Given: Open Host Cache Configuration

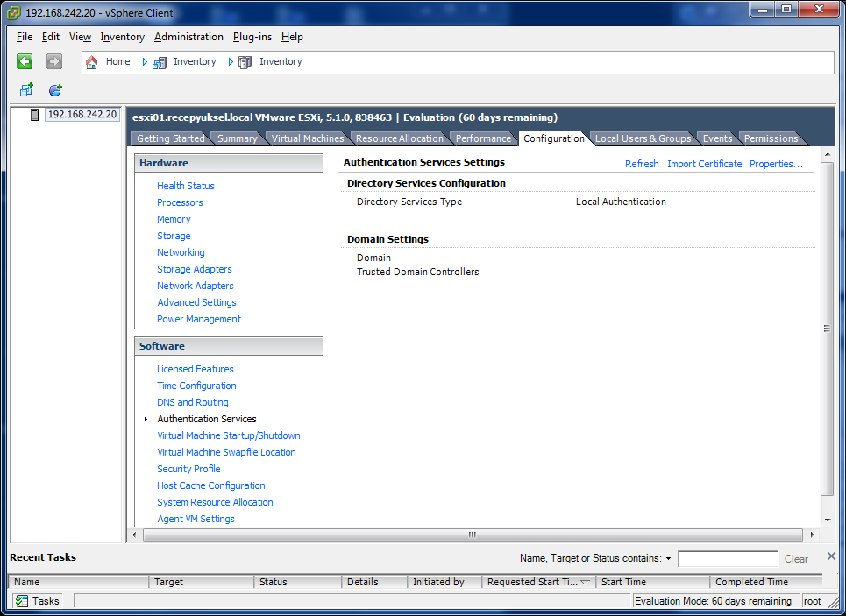Looking at the screenshot, I should [211, 486].
